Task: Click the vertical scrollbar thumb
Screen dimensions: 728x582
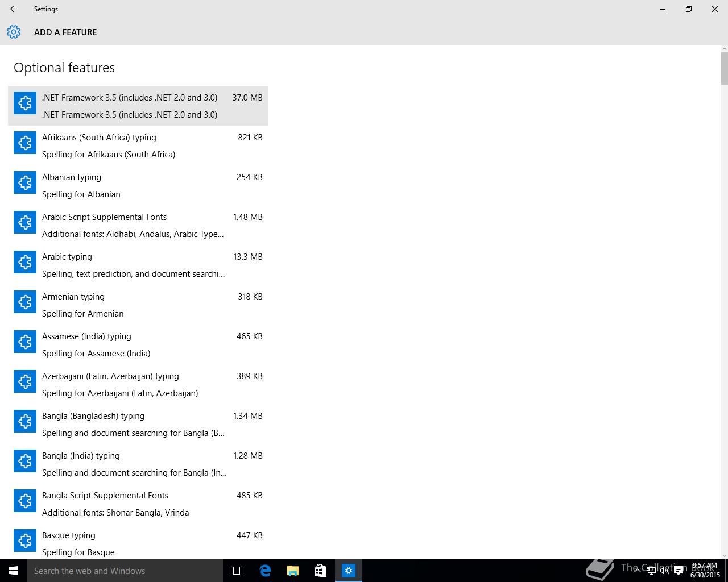Action: (724, 68)
